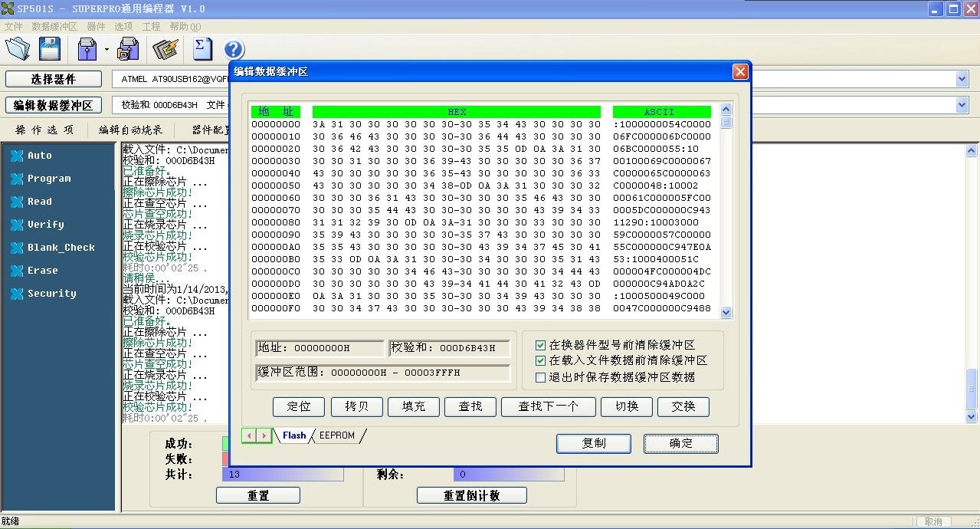Click the 地址: 00000000H field
Image resolution: width=980 pixels, height=529 pixels.
[320, 348]
